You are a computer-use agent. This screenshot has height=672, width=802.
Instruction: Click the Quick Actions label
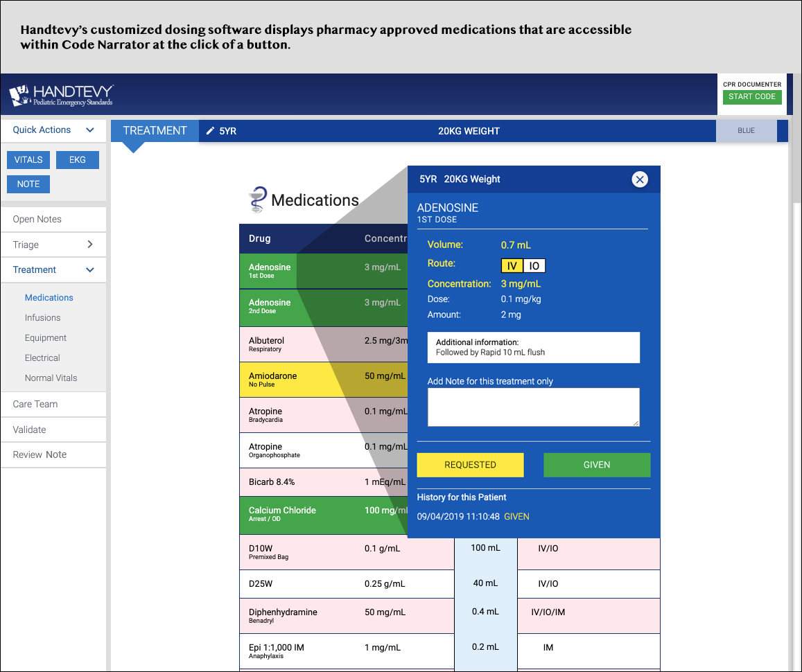click(x=42, y=130)
